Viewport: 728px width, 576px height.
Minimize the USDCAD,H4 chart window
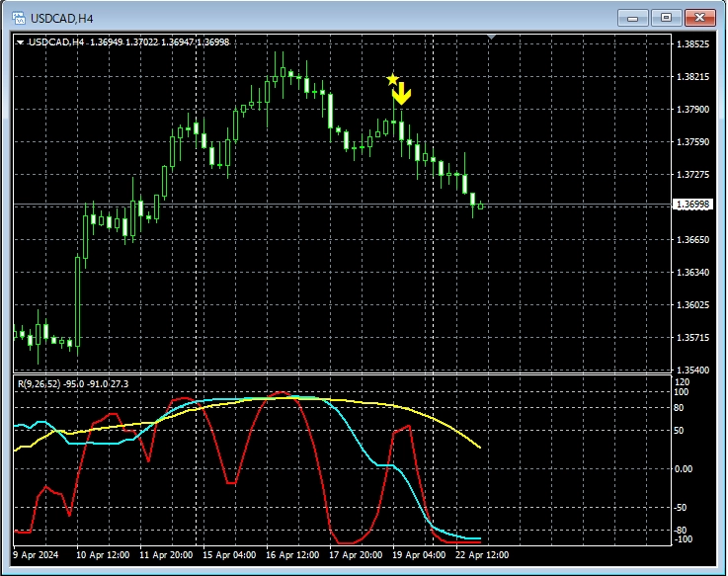[632, 17]
